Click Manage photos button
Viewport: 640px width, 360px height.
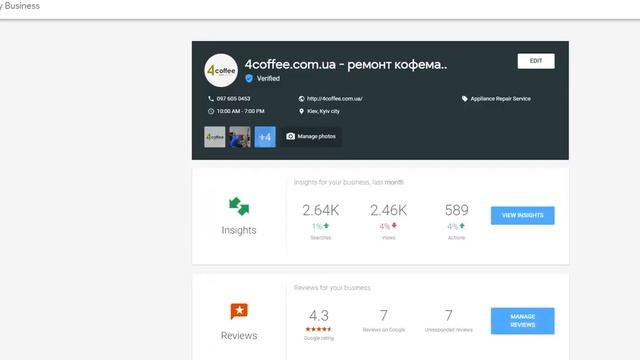(x=311, y=136)
